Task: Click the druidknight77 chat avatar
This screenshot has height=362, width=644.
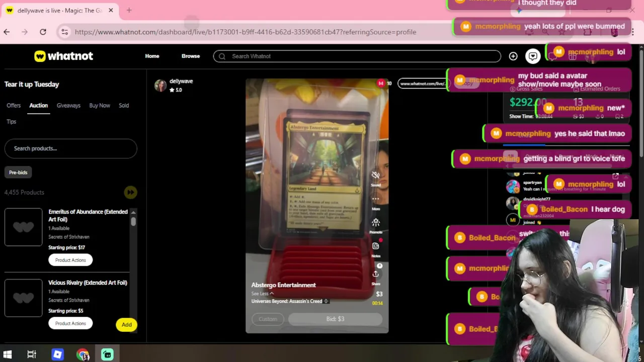Action: tap(512, 203)
